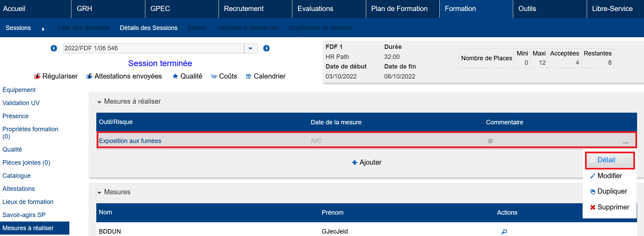The image size is (644, 236).
Task: Click the comment icon in Exposition row
Action: [x=490, y=141]
